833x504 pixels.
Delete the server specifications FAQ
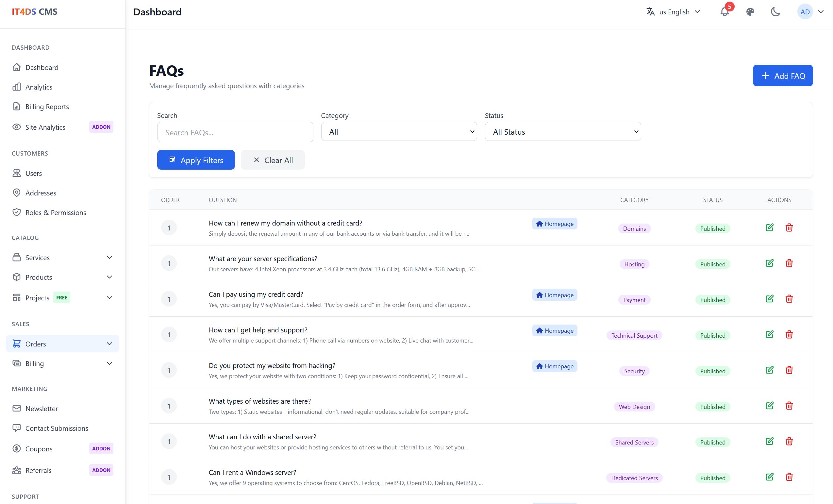pyautogui.click(x=789, y=263)
